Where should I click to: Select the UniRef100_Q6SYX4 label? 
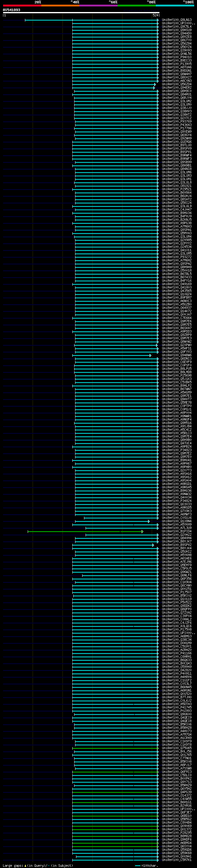176,846
